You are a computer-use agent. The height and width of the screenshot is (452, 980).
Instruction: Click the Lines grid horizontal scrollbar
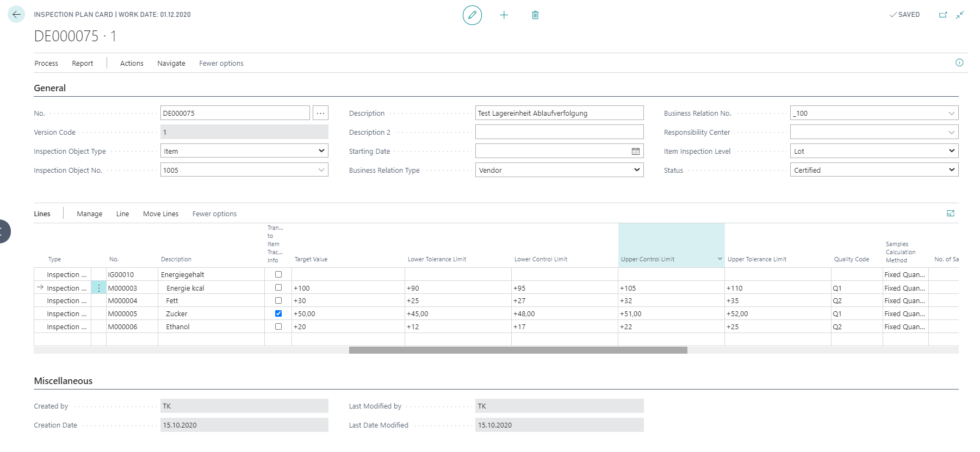click(518, 350)
